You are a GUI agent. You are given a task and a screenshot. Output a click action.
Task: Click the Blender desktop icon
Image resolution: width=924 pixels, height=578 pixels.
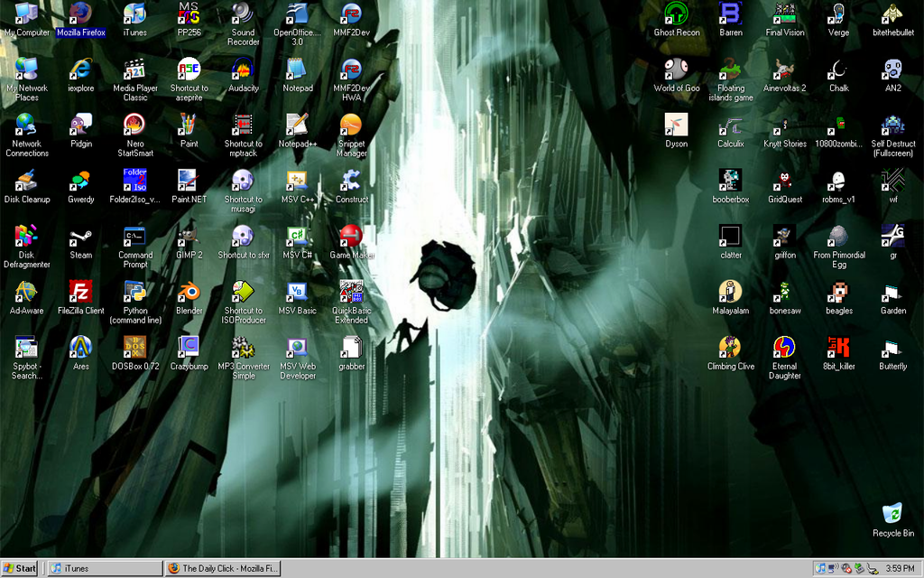tap(189, 292)
